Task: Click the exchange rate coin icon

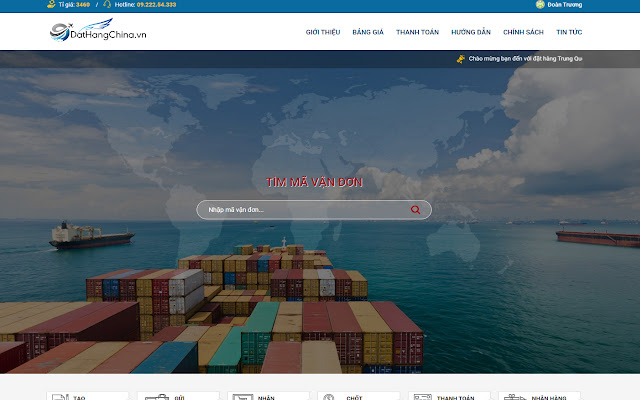Action: [x=51, y=4]
